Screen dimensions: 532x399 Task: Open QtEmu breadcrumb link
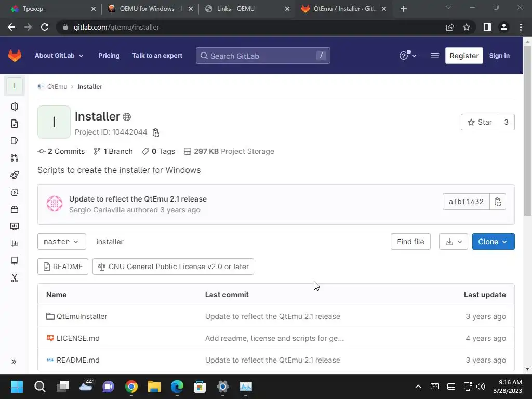[57, 87]
